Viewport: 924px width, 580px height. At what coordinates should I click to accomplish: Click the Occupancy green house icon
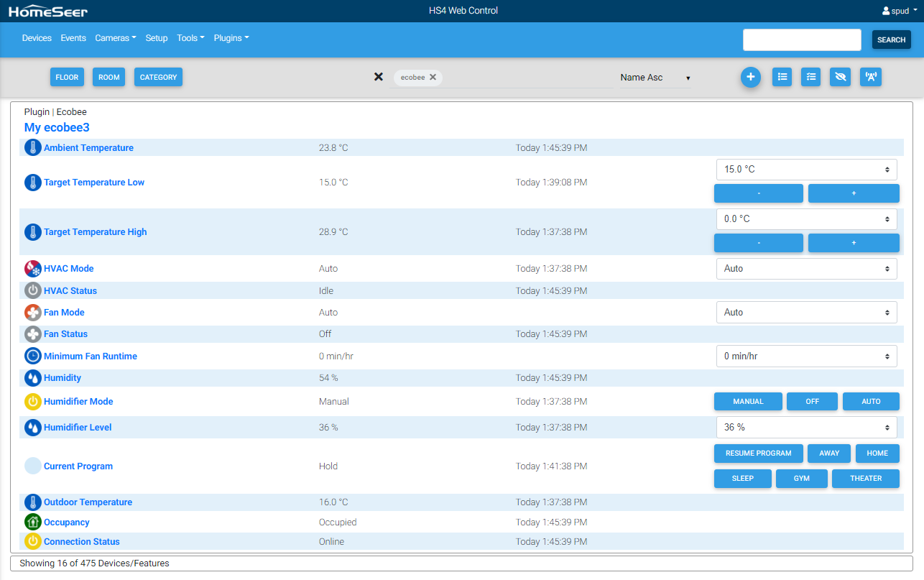point(32,523)
